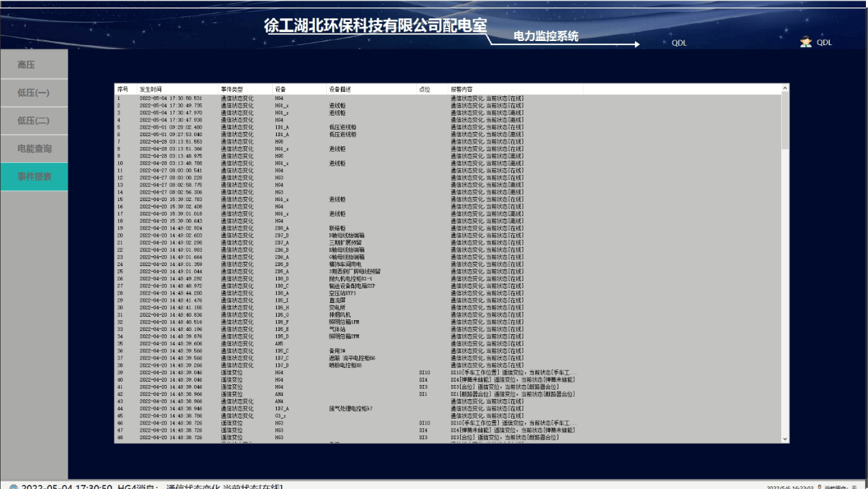Viewport: 868px width, 489px height.
Task: Click the QDL user avatar icon
Action: click(806, 42)
